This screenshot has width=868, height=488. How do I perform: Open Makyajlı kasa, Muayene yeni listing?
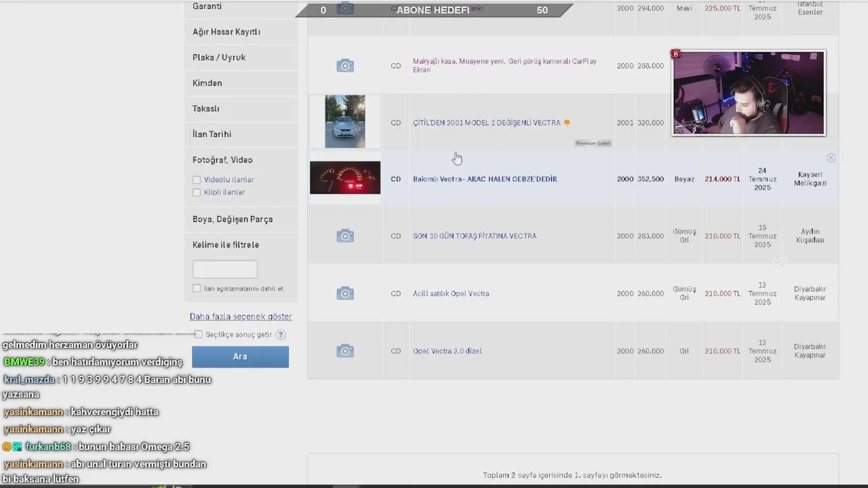point(505,66)
